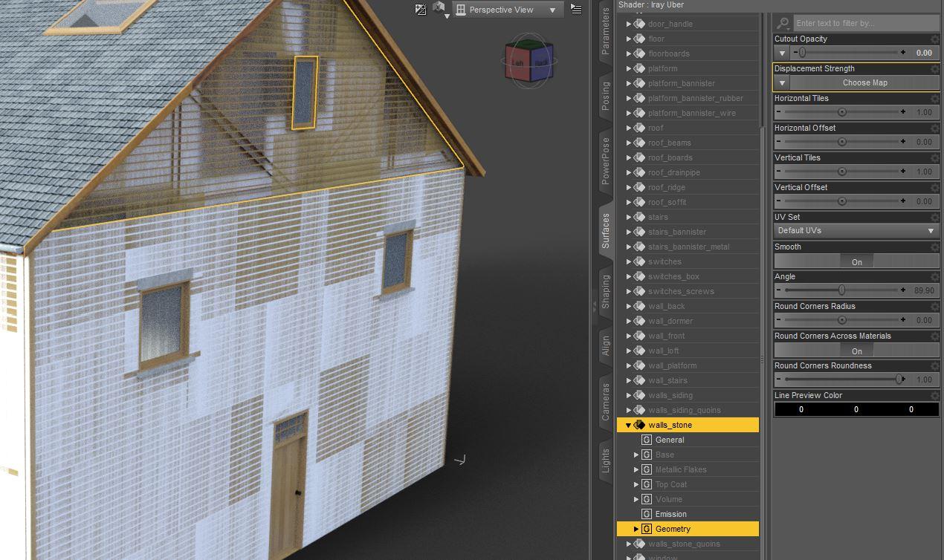
Task: Open Smooth property gear settings
Action: [935, 247]
